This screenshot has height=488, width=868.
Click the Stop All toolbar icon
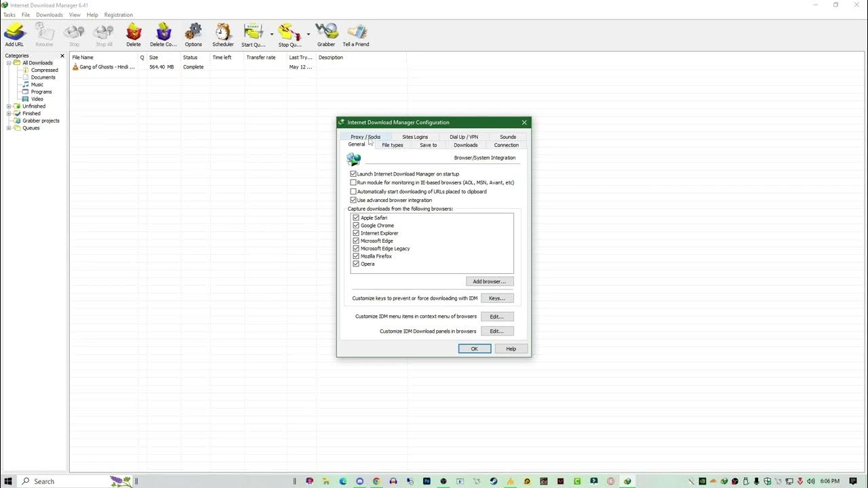[x=104, y=35]
